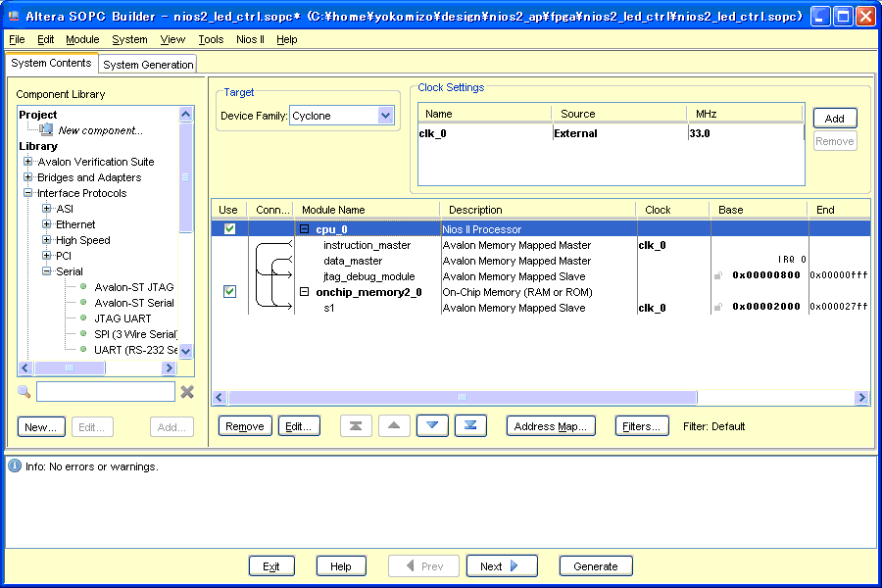This screenshot has height=588, width=882.
Task: Click the Next button
Action: coord(502,566)
